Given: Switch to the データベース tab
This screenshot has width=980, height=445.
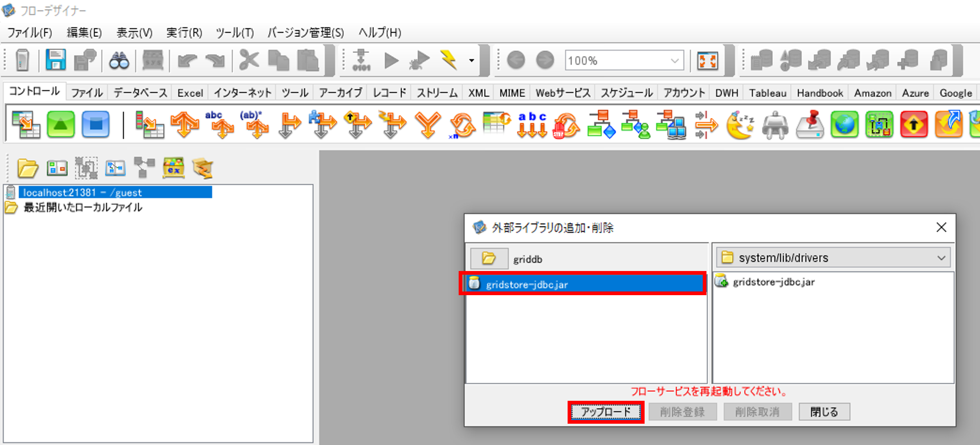Looking at the screenshot, I should (140, 93).
